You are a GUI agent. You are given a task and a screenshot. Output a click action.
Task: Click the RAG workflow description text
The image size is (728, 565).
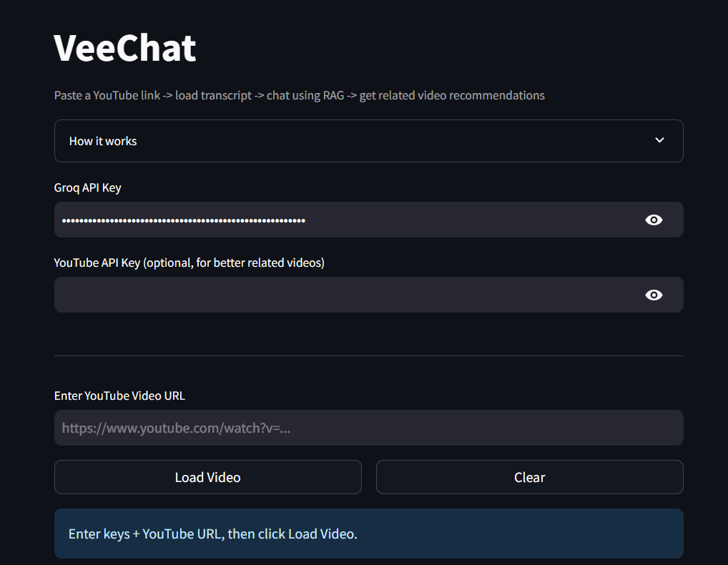299,95
